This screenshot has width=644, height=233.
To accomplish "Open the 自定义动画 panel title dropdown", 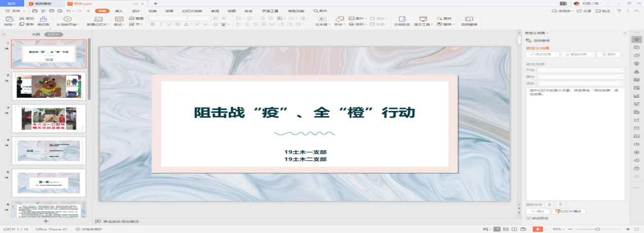I will coord(538,33).
